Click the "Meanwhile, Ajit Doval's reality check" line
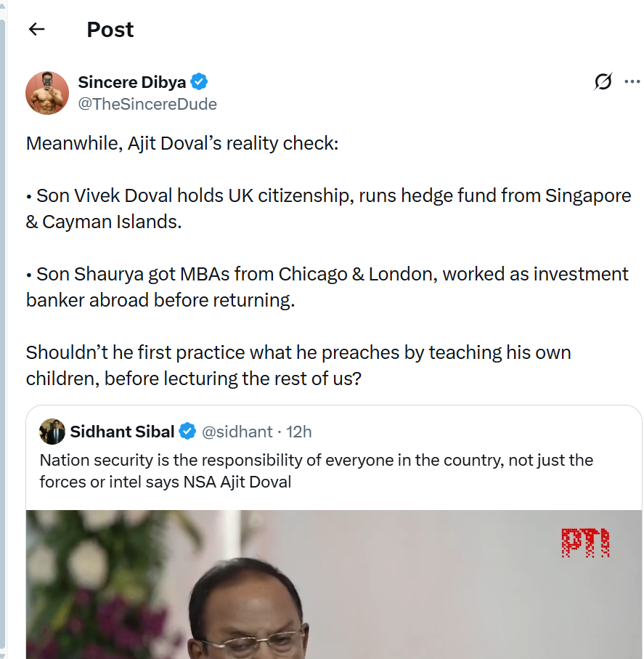 pos(182,143)
